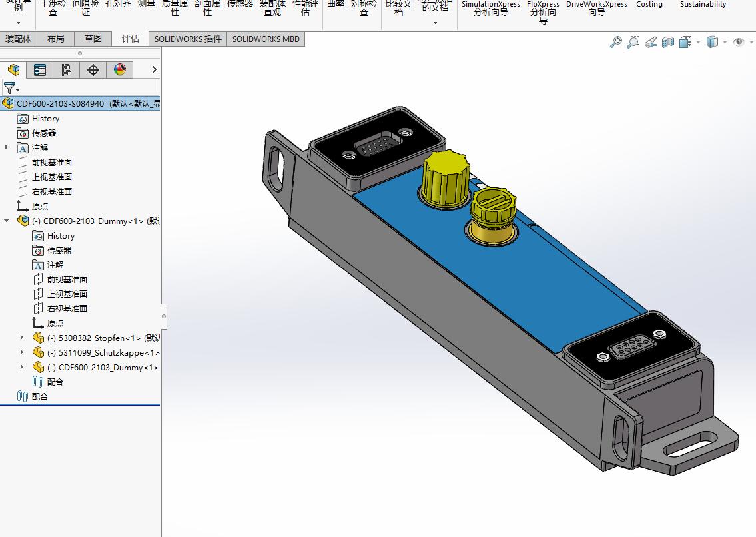This screenshot has height=537, width=756.
Task: Click the 测量 ribbon command
Action: (x=147, y=5)
